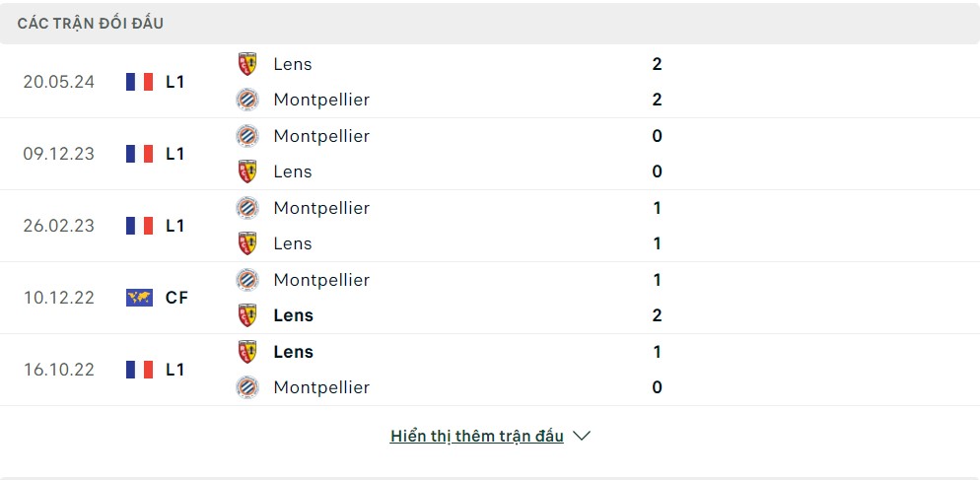Open the 09.12.23 Montpellier team name
The width and height of the screenshot is (980, 480).
[x=321, y=136]
